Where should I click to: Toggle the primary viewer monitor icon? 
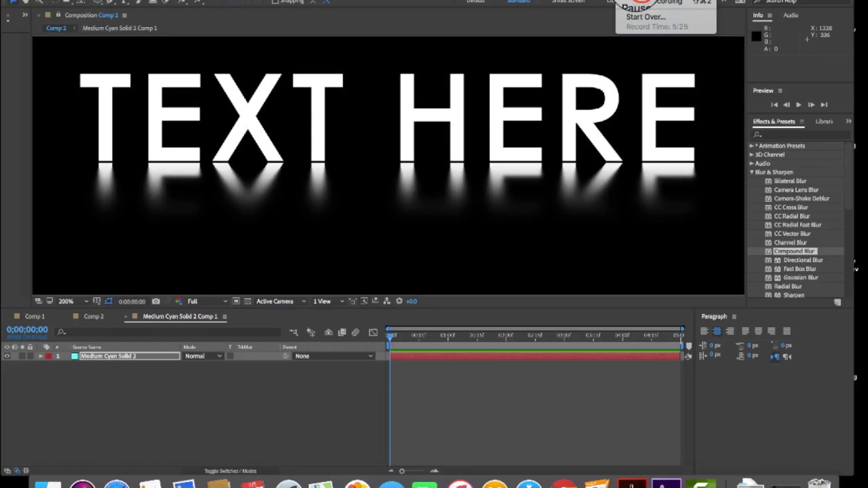[x=50, y=301]
